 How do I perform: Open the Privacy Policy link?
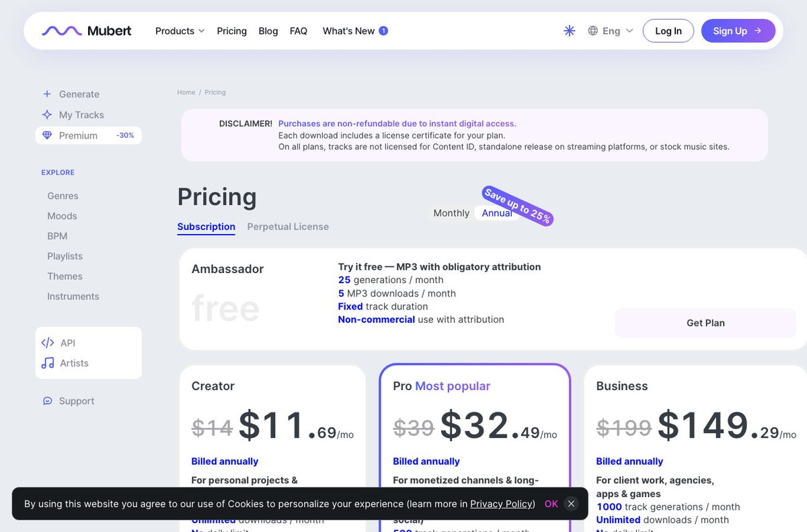pos(502,504)
